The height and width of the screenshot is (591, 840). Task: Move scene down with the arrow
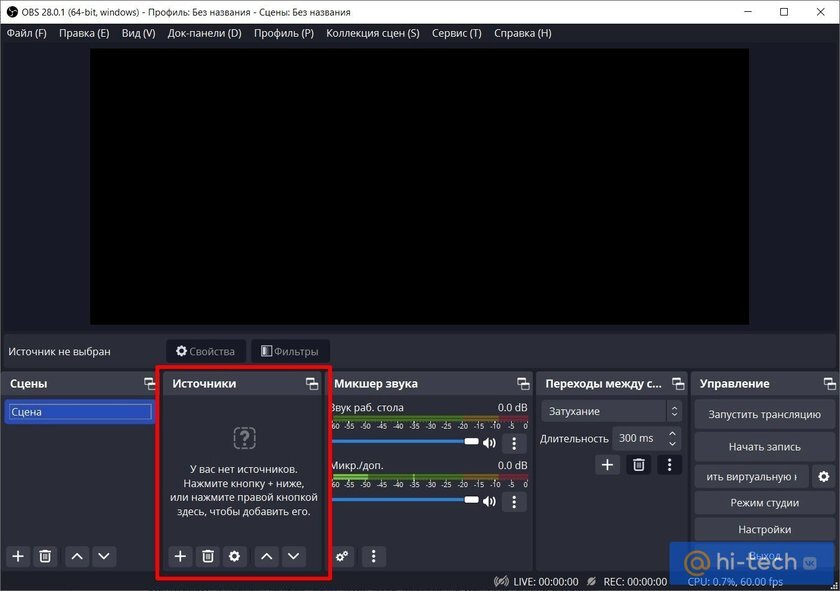point(104,556)
